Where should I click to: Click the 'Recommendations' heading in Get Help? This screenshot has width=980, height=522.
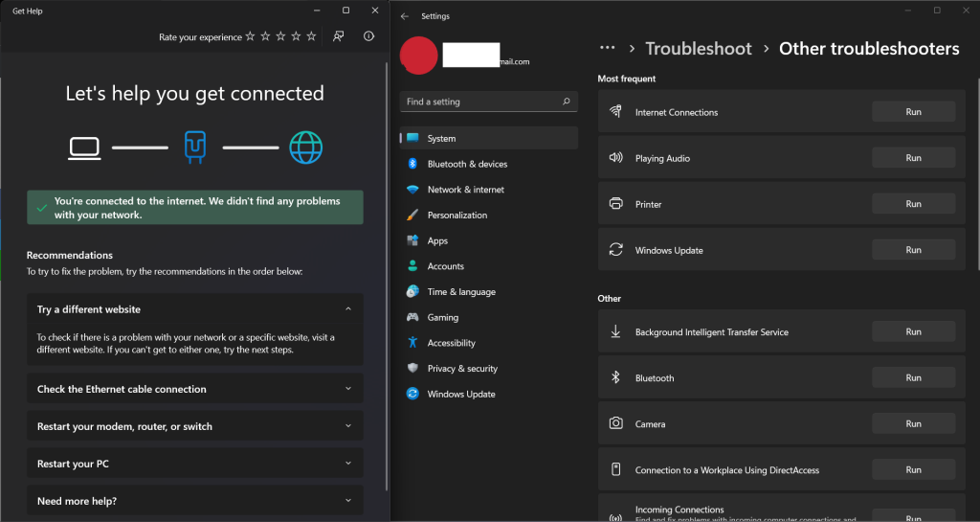pyautogui.click(x=69, y=255)
